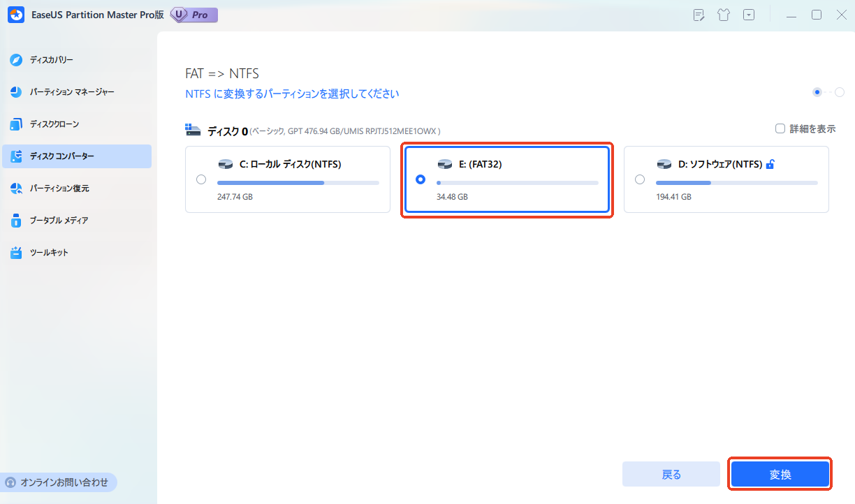855x504 pixels.
Task: Enable the 詳細を表示 checkbox
Action: click(x=780, y=128)
